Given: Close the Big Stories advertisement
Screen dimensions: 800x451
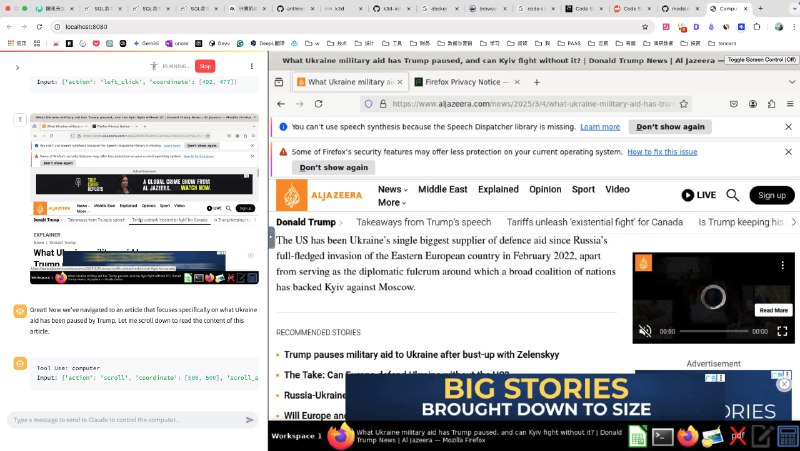Looking at the screenshot, I should tap(784, 384).
